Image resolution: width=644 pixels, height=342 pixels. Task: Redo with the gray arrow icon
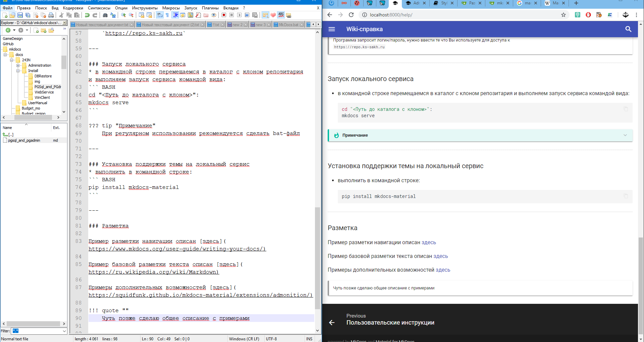coord(95,15)
